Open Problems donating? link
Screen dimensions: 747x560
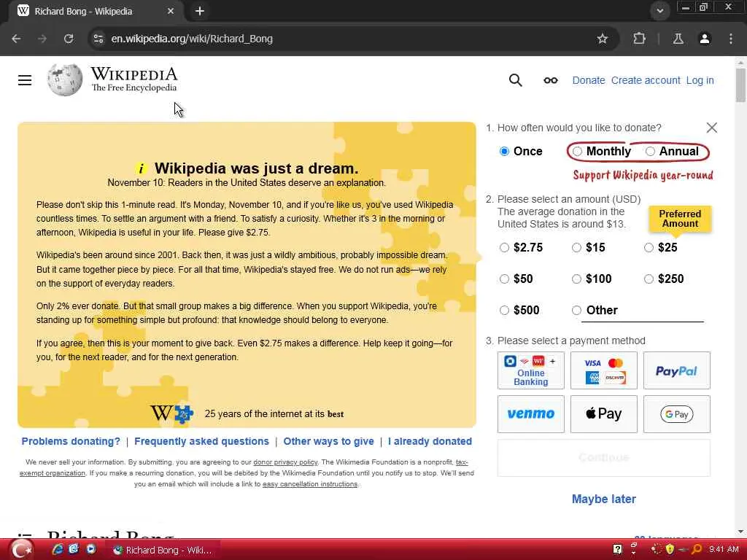point(71,441)
